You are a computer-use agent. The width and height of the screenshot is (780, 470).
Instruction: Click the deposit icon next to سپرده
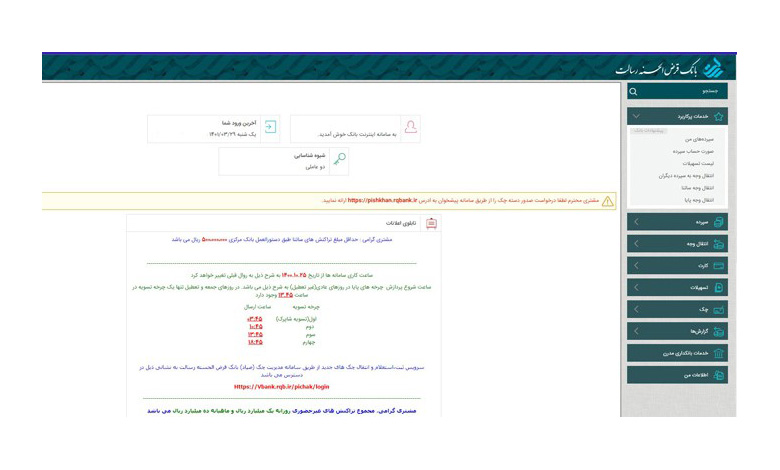click(x=718, y=222)
